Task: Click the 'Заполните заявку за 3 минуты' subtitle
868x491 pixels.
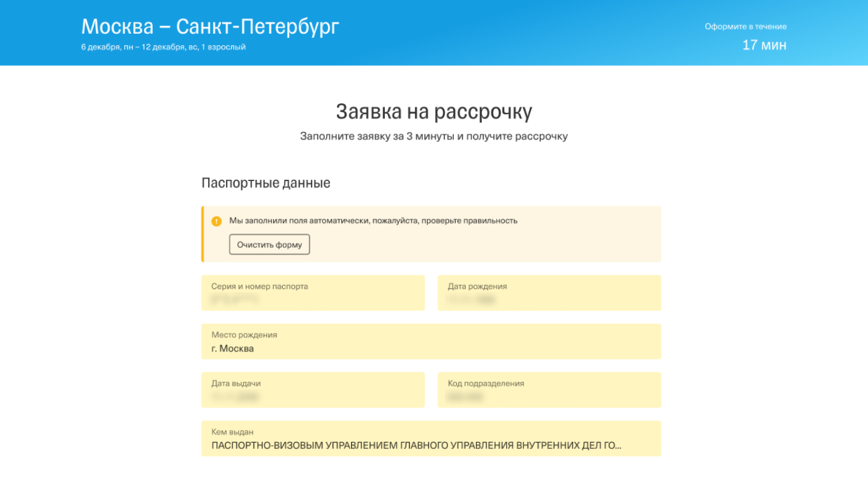Action: coord(433,136)
